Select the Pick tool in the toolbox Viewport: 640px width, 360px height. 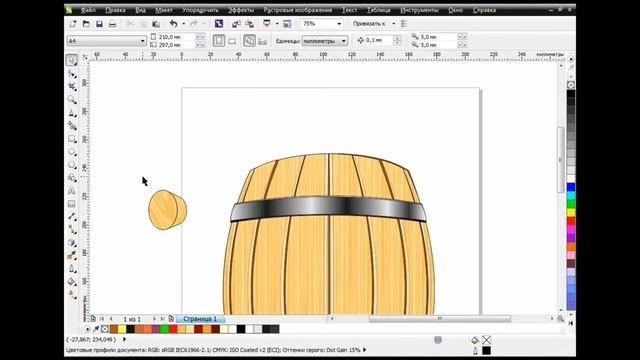click(72, 60)
